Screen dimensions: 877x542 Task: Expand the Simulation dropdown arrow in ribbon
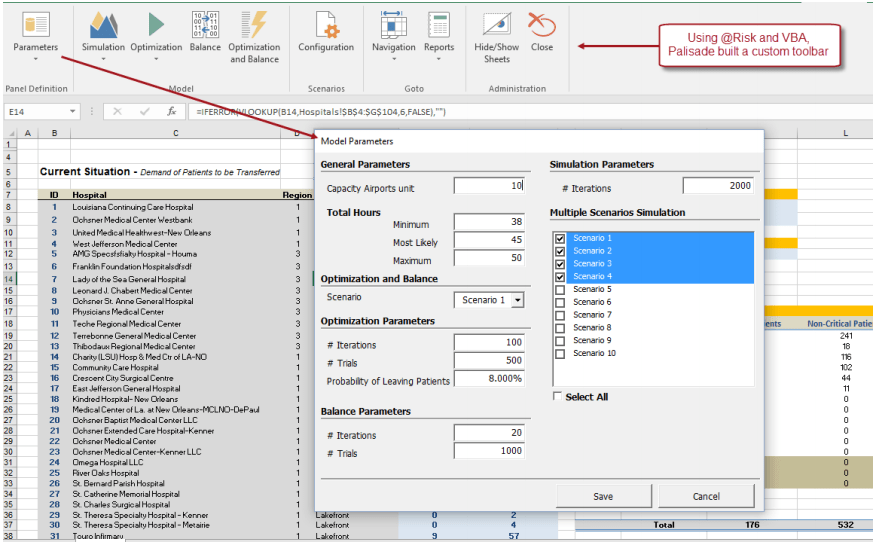click(103, 58)
